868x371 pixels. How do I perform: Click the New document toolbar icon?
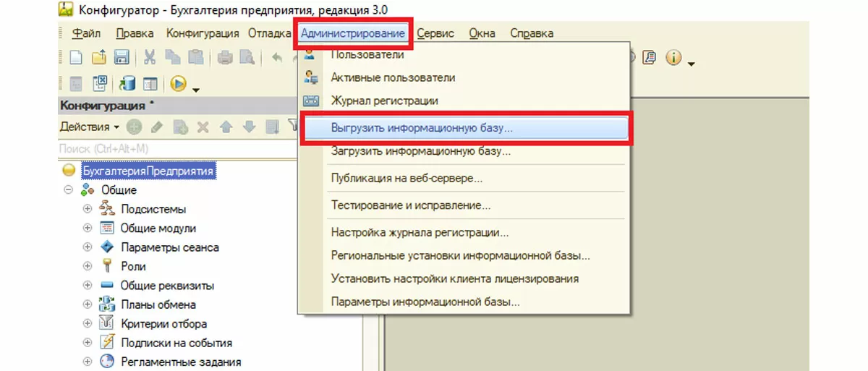point(77,58)
